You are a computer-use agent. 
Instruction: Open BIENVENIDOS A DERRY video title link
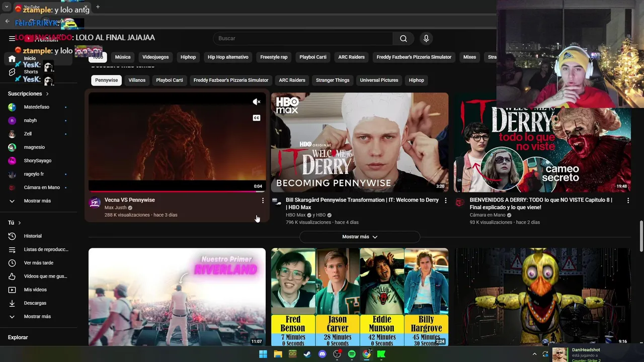click(541, 204)
